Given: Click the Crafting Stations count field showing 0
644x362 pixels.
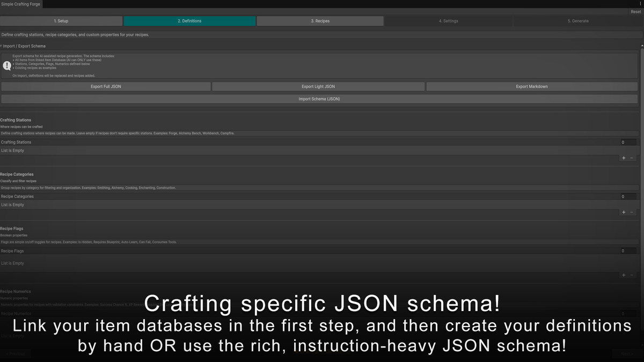Looking at the screenshot, I should (x=627, y=142).
